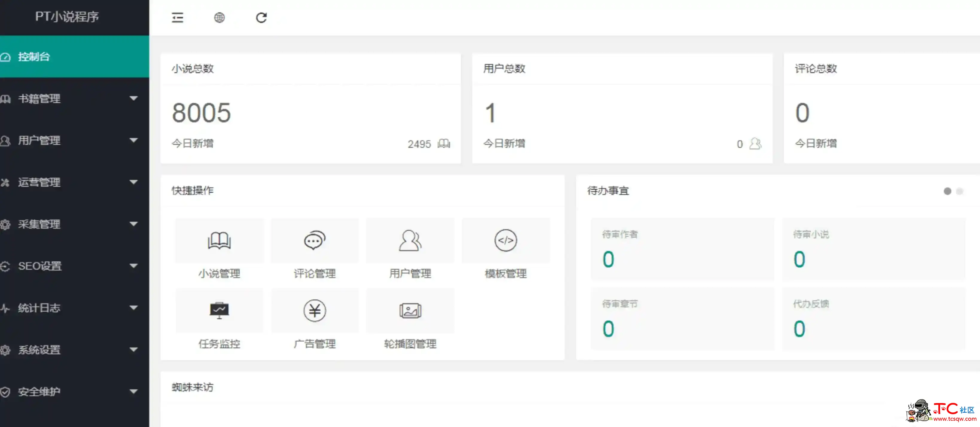Open 评论管理 chat bubble icon

tap(315, 240)
